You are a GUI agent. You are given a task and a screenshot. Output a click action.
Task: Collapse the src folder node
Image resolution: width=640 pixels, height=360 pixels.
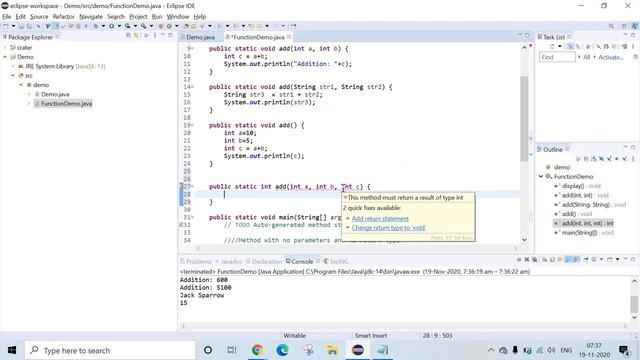[x=13, y=76]
